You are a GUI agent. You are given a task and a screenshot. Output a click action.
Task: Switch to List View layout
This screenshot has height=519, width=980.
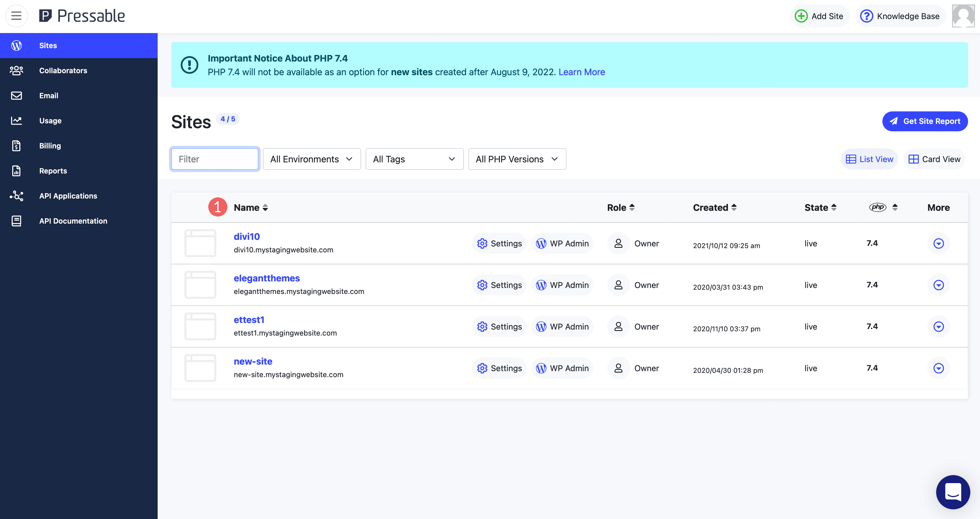coord(869,158)
